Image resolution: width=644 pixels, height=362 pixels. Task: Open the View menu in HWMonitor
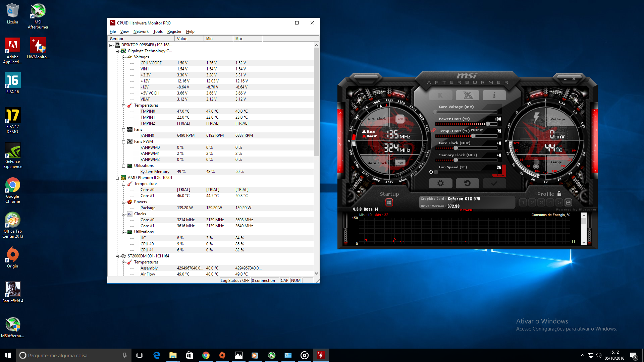[124, 32]
